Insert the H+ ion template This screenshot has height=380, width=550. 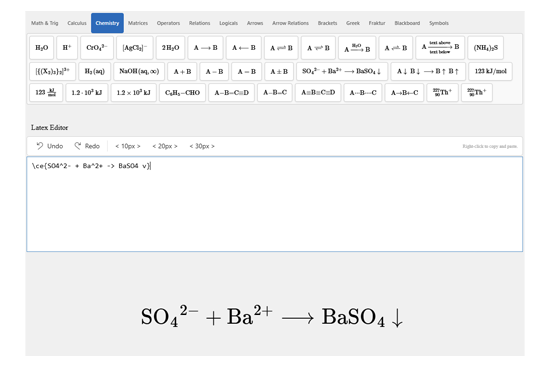click(x=67, y=48)
